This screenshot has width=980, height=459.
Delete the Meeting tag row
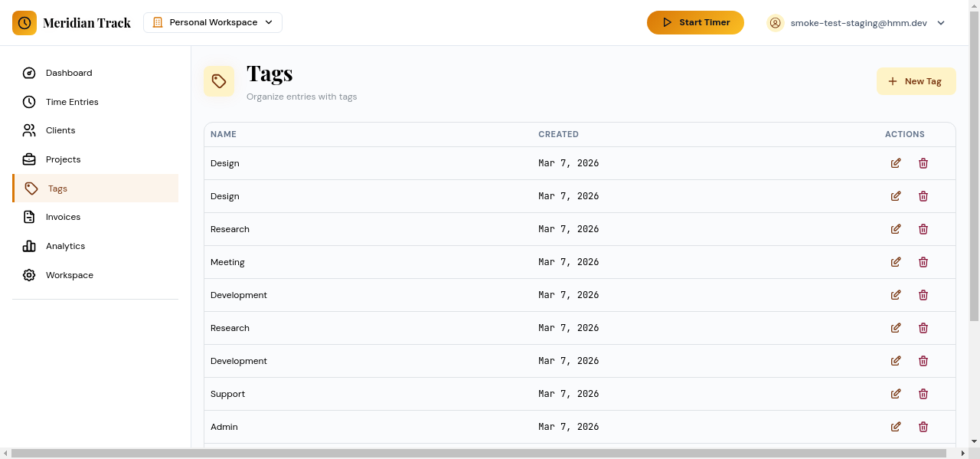coord(923,262)
